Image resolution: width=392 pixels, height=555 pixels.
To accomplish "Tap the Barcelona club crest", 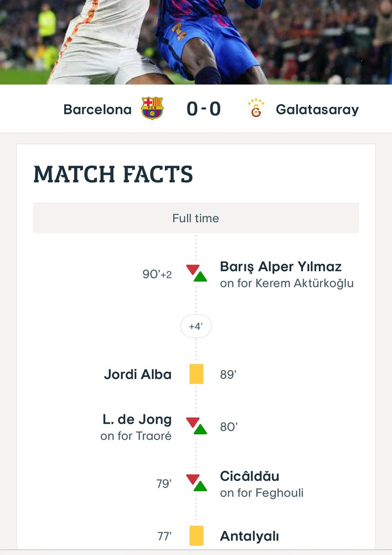I will pyautogui.click(x=152, y=109).
